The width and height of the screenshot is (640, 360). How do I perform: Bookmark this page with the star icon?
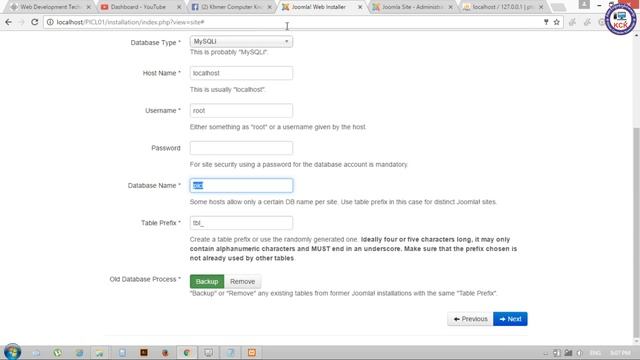pyautogui.click(x=556, y=22)
